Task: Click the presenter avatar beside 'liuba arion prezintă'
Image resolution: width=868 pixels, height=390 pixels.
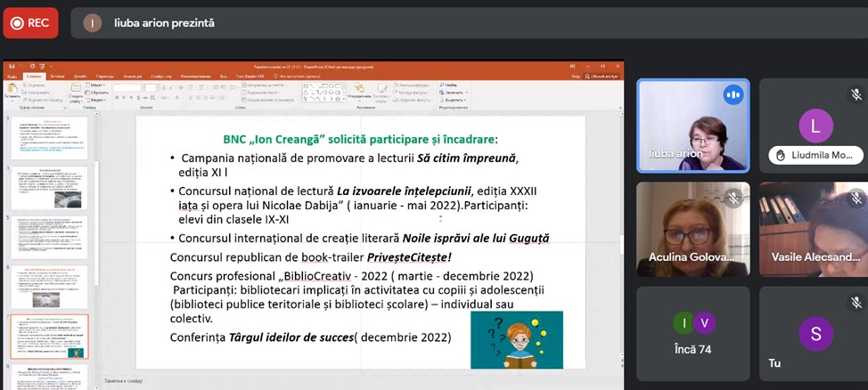Action: pyautogui.click(x=93, y=23)
